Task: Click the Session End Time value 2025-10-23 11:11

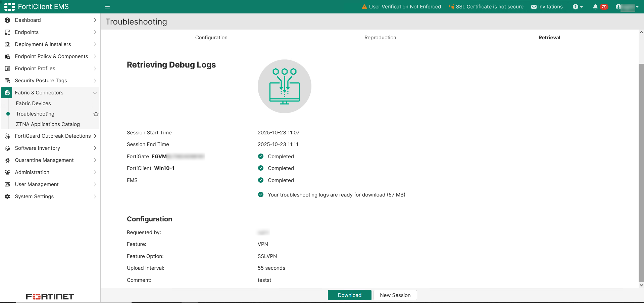Action: [278, 144]
